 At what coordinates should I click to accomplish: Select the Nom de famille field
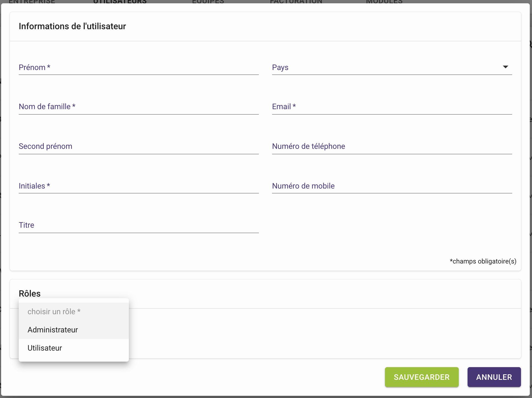tap(139, 107)
